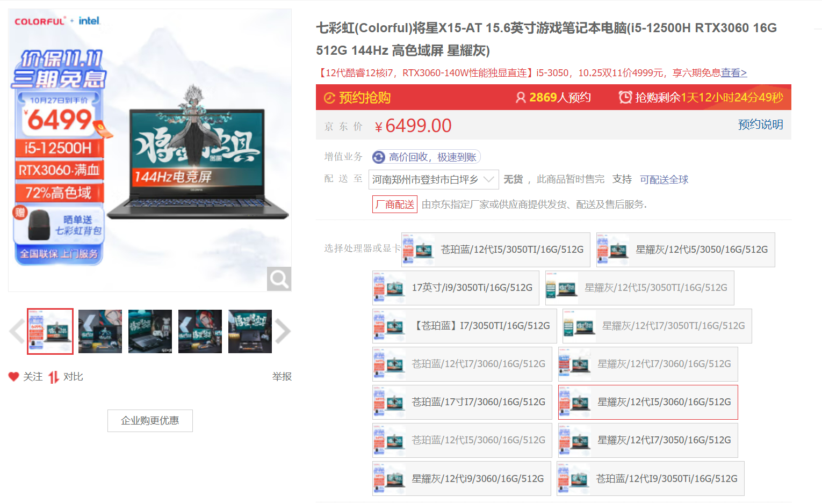Click the 抢购剩余 countdown timer text
Screen dimensions: 822x504
click(x=709, y=98)
